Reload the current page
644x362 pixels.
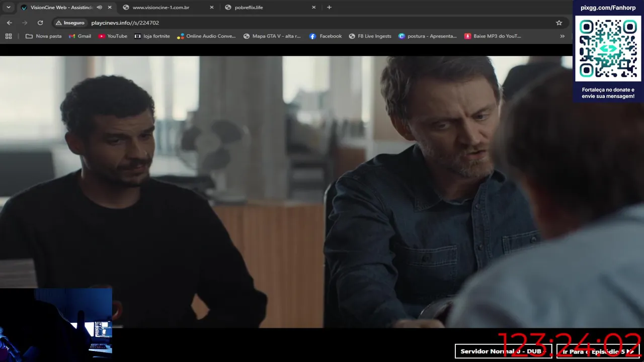40,23
